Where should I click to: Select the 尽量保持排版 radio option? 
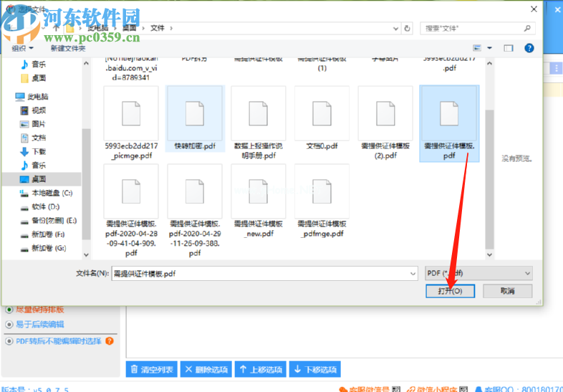tap(9, 310)
